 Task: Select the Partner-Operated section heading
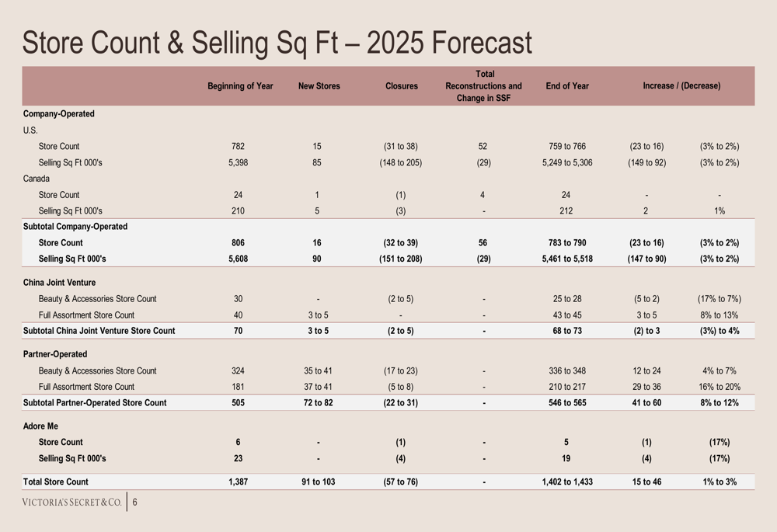tap(55, 354)
